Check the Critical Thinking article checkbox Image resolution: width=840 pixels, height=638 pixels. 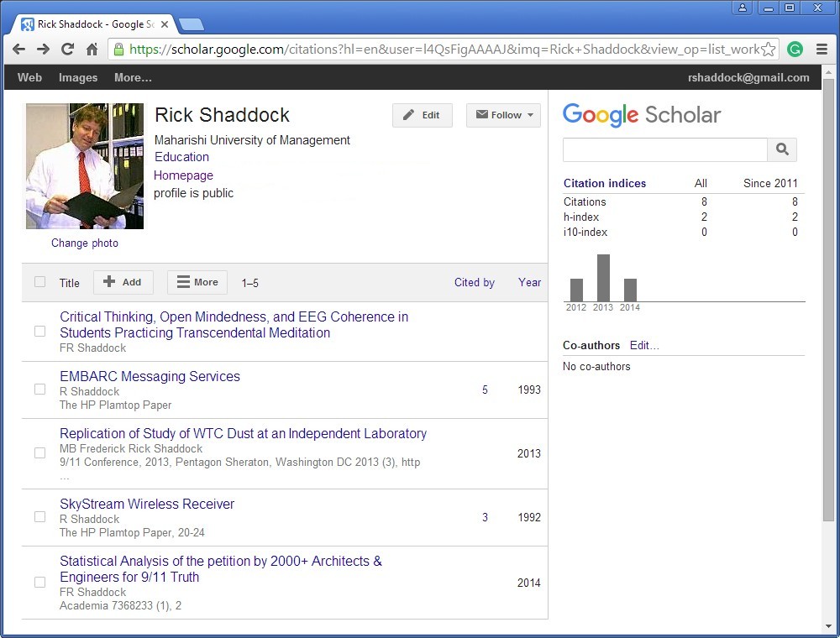click(x=39, y=332)
